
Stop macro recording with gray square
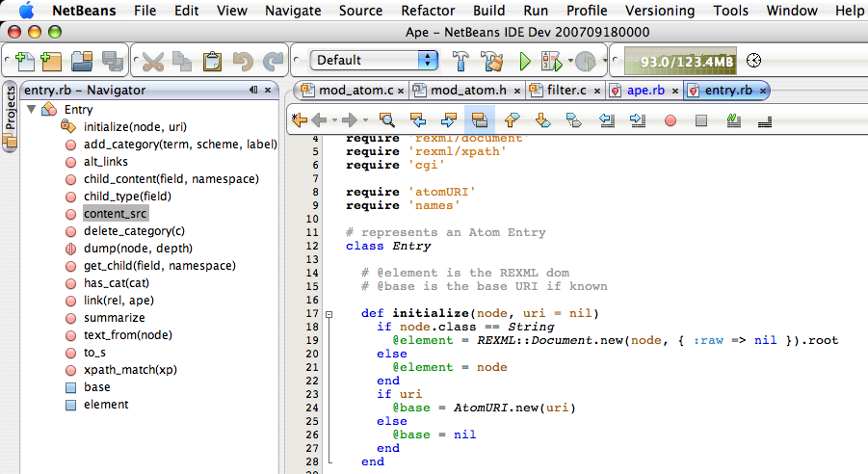tap(700, 120)
